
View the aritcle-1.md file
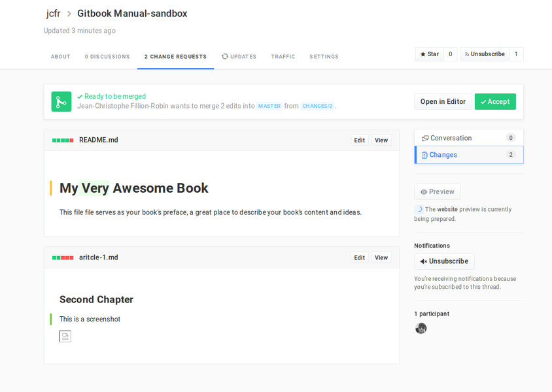[x=381, y=258]
